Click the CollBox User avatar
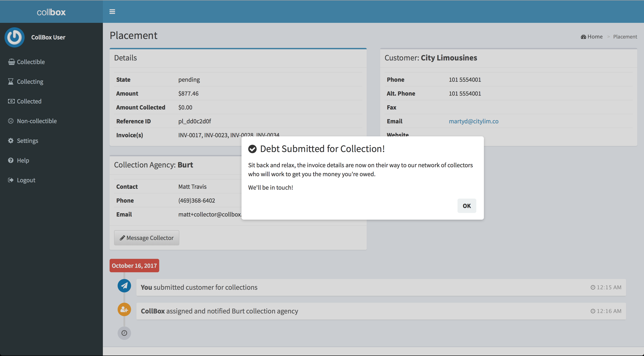644x356 pixels. pyautogui.click(x=15, y=37)
